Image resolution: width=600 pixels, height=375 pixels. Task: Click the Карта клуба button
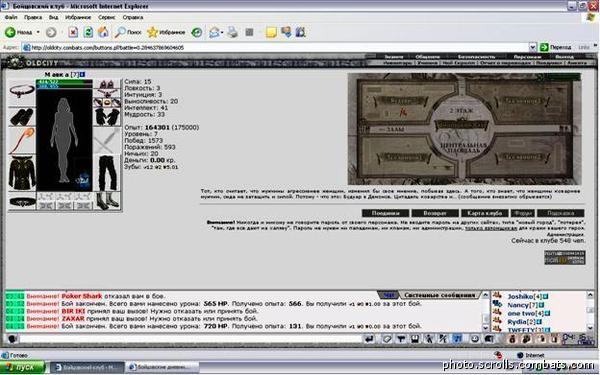click(x=484, y=213)
